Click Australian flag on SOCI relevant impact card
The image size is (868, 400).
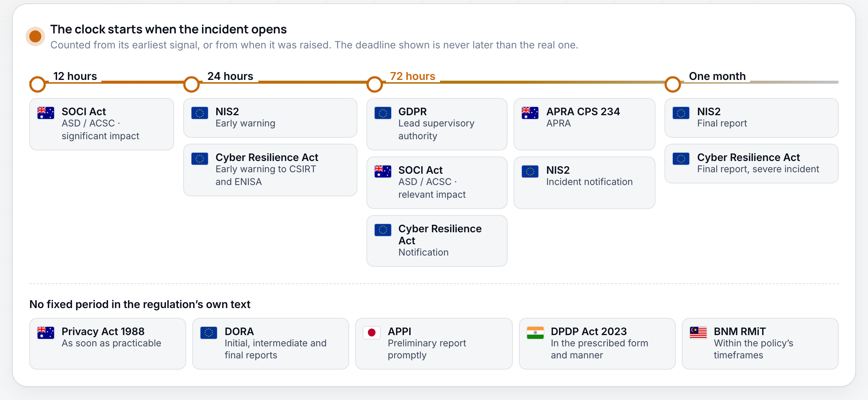pos(383,171)
